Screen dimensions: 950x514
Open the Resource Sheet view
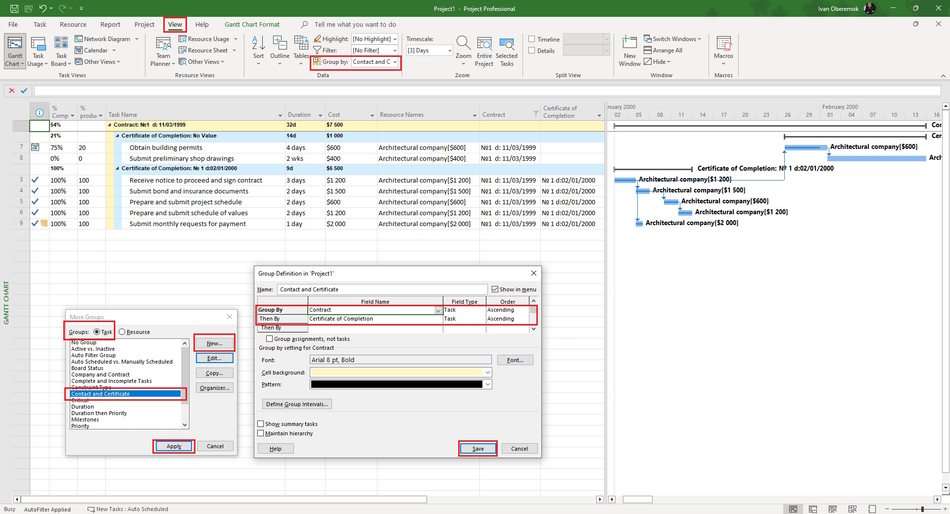click(x=207, y=50)
